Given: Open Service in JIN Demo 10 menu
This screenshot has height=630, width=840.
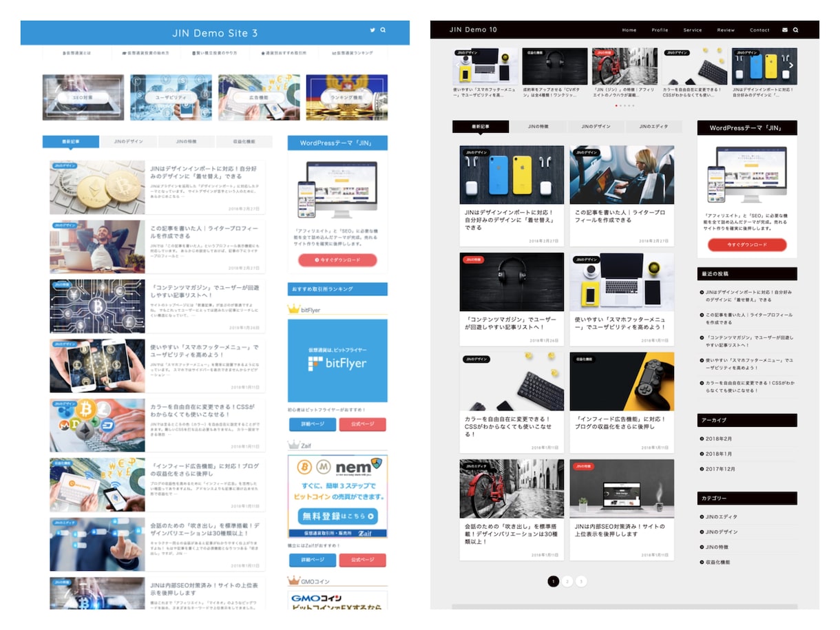Looking at the screenshot, I should click(693, 30).
